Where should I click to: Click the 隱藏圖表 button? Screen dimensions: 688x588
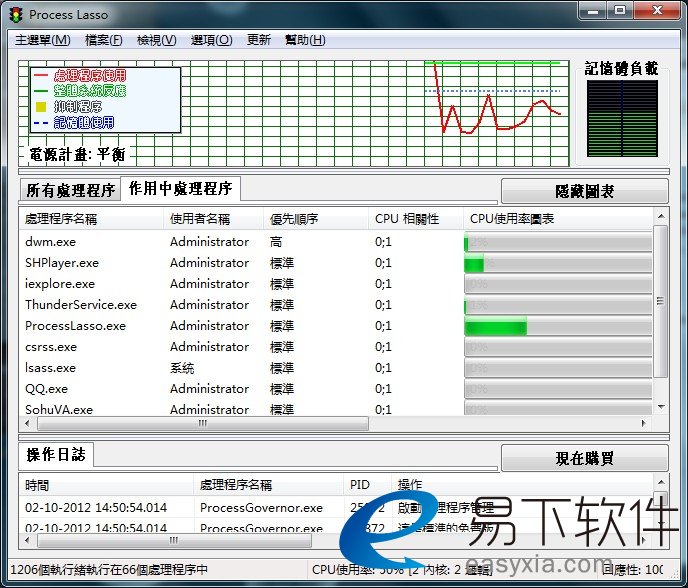(x=584, y=191)
